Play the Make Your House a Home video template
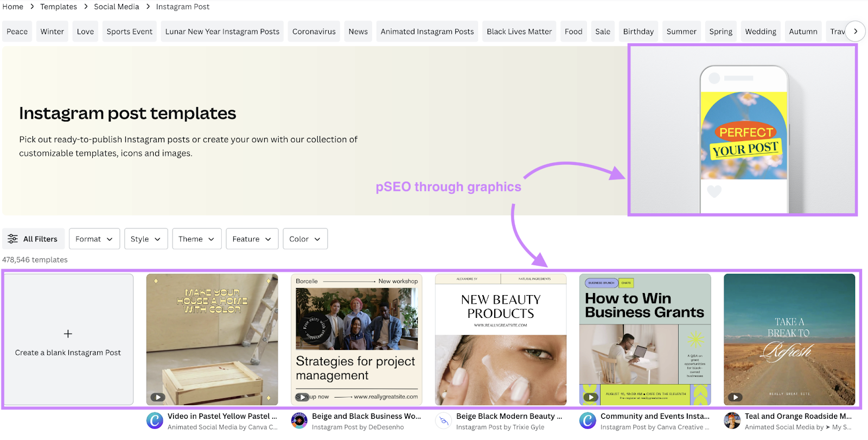This screenshot has height=440, width=868. pos(157,397)
